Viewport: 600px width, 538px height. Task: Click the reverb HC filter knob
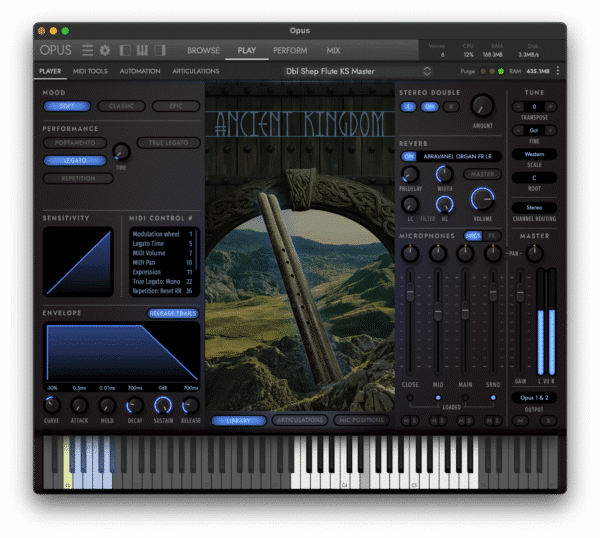[x=444, y=204]
